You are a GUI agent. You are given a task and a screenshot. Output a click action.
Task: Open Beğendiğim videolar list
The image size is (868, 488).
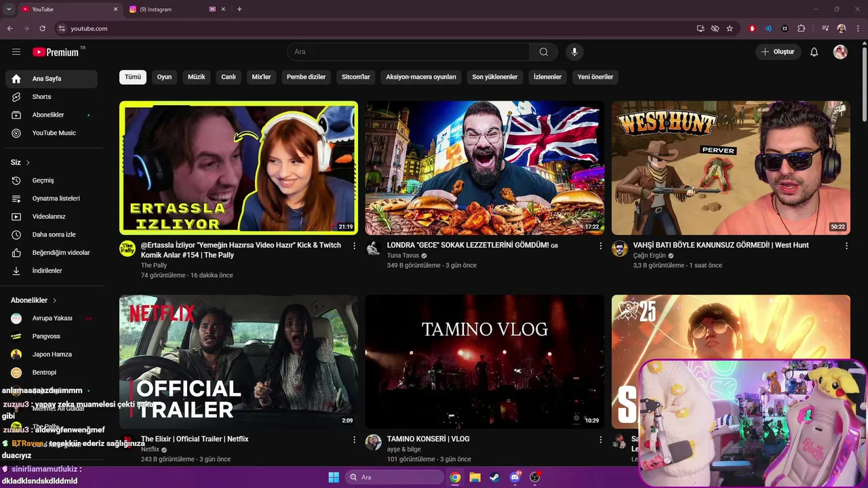coord(52,253)
